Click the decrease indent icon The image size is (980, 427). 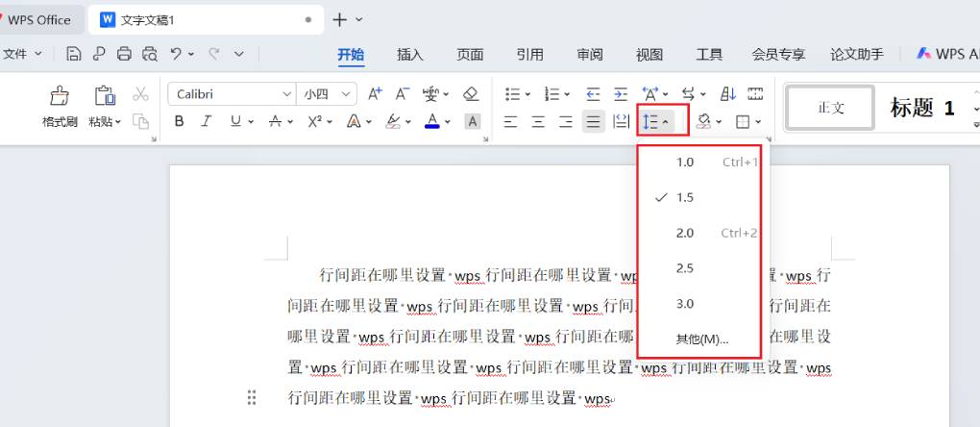[x=593, y=94]
